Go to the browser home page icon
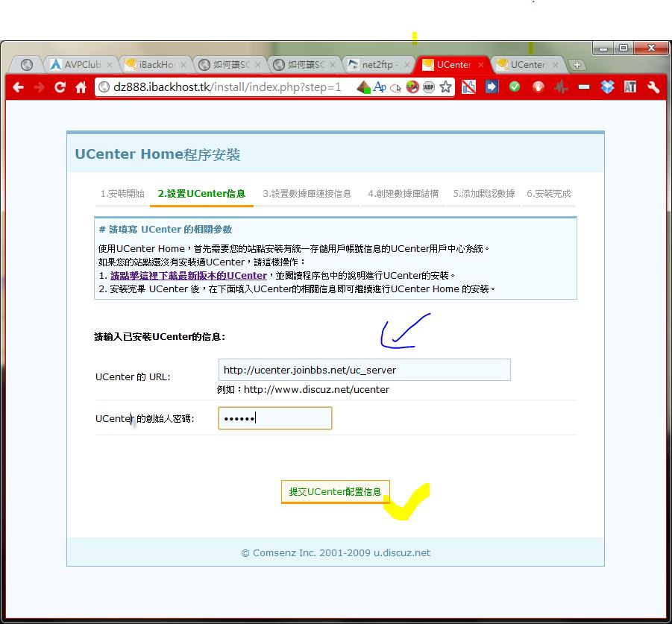672x624 pixels. pos(81,87)
